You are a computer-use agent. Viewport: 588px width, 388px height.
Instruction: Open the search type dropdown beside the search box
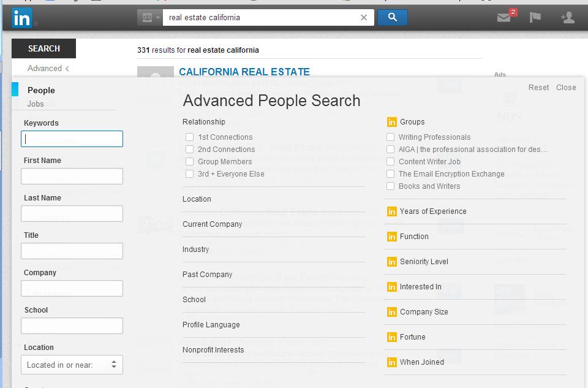coord(150,18)
